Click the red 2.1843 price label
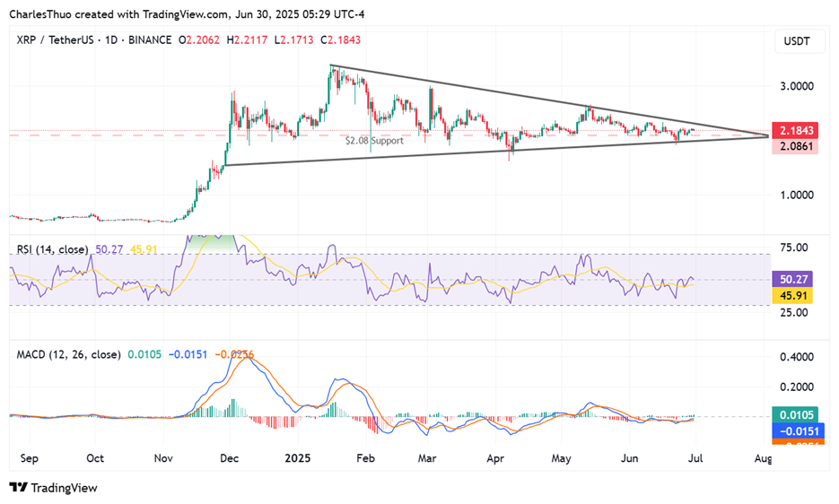 click(795, 130)
